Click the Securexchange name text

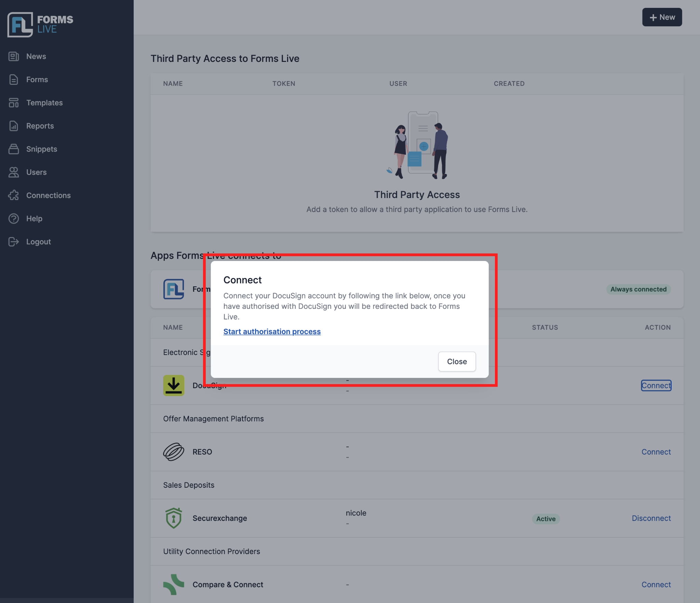pyautogui.click(x=220, y=518)
